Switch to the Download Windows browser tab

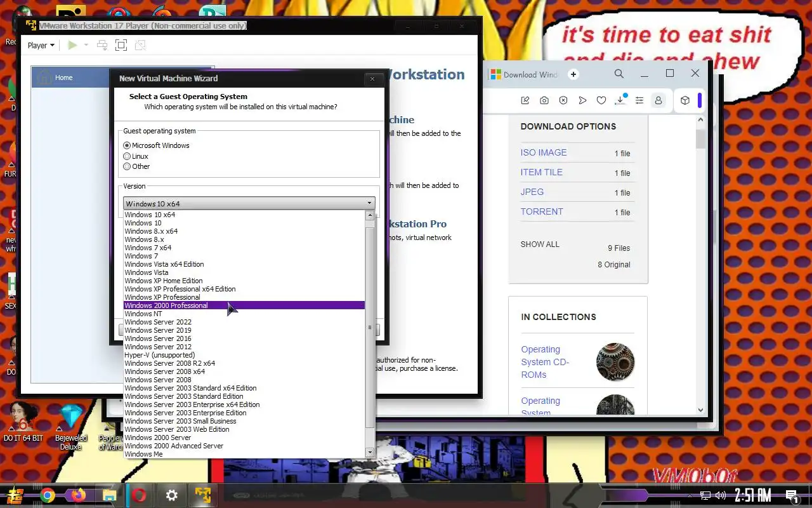524,74
